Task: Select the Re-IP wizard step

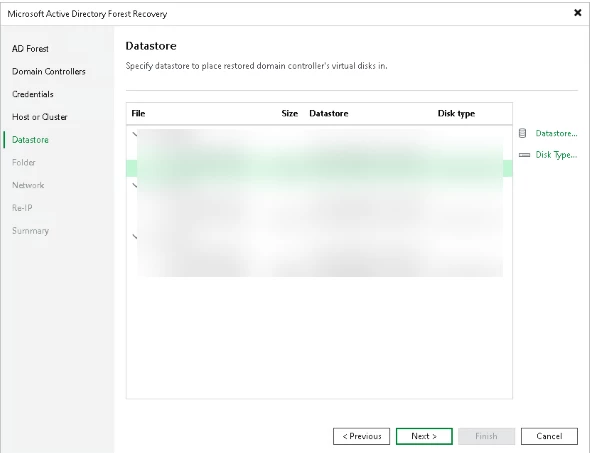Action: [x=22, y=208]
